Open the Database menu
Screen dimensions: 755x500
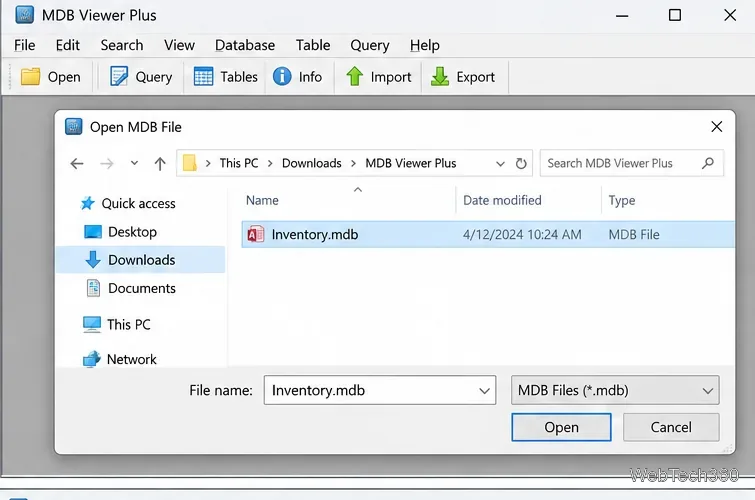pos(245,45)
